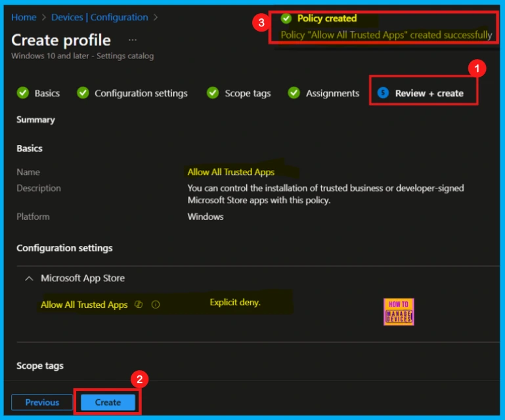Viewport: 505px width, 420px height.
Task: Click the 'Explicit deny.' setting value
Action: click(x=235, y=303)
